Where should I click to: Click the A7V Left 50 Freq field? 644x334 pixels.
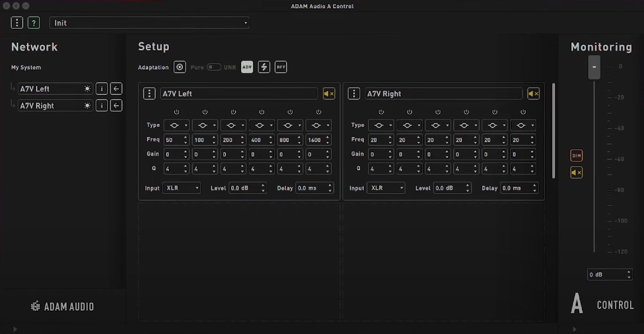pos(177,140)
